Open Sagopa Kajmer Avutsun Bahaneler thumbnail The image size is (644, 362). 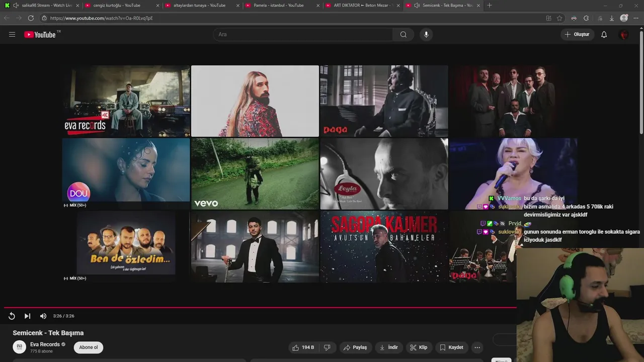(384, 246)
